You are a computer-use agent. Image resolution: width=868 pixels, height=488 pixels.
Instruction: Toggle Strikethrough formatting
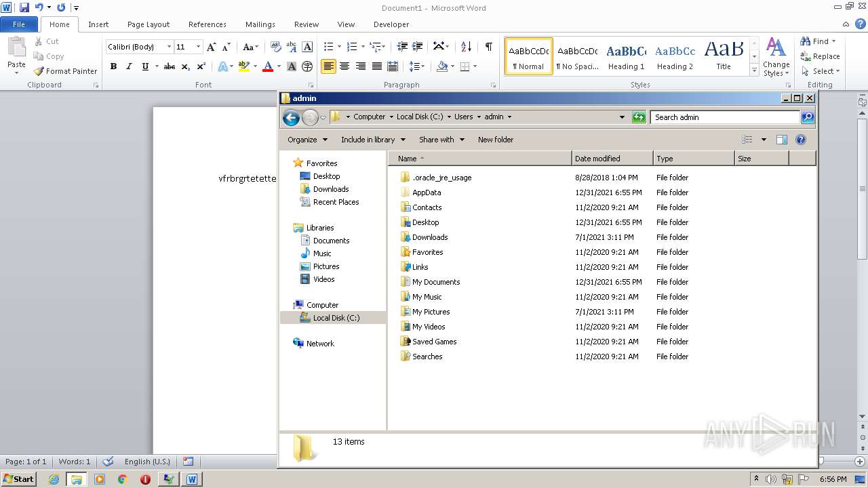pyautogui.click(x=170, y=66)
